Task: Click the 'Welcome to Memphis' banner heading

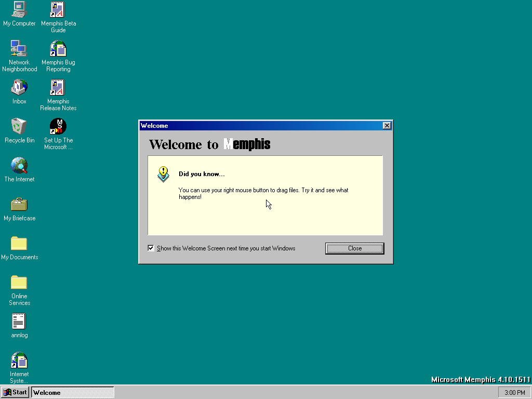Action: pyautogui.click(x=210, y=144)
